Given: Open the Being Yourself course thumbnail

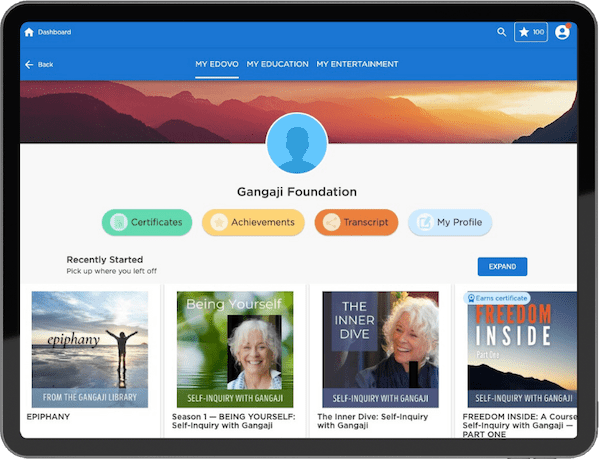Looking at the screenshot, I should [x=235, y=349].
